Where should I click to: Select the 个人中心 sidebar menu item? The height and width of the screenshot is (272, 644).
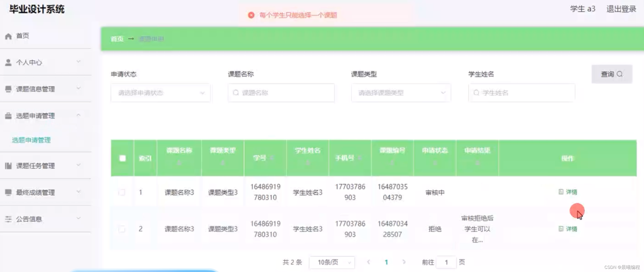[x=45, y=62]
